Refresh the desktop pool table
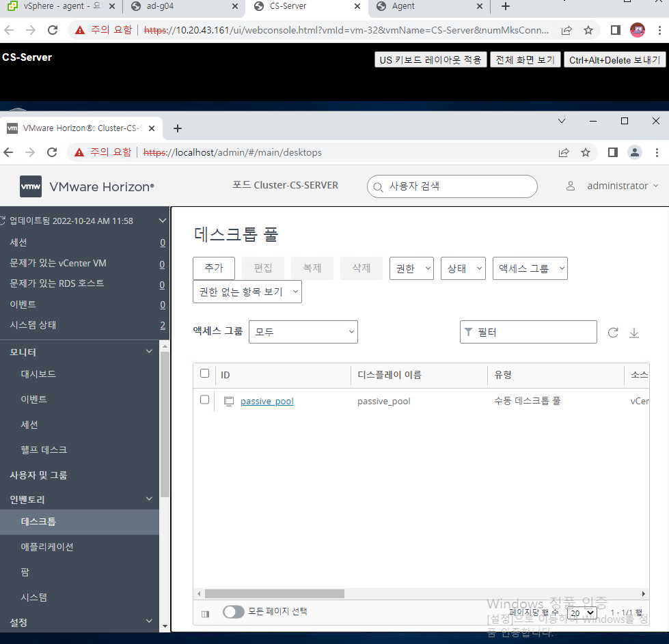 [613, 333]
